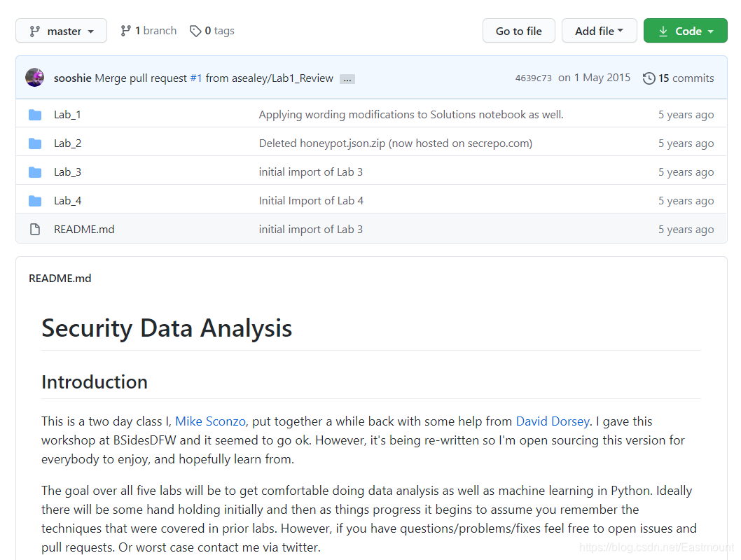The width and height of the screenshot is (741, 560).
Task: Click the 1 branch link
Action: pyautogui.click(x=148, y=31)
